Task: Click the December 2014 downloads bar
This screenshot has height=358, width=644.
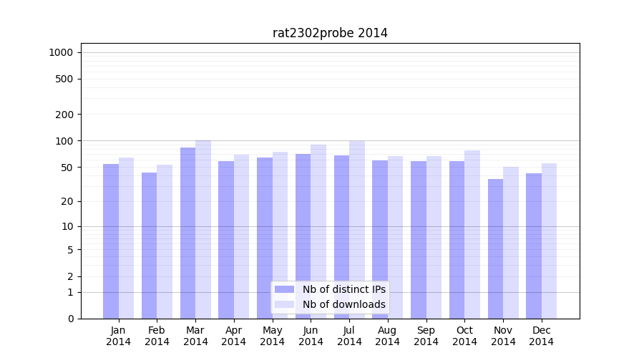Action: [x=549, y=241]
